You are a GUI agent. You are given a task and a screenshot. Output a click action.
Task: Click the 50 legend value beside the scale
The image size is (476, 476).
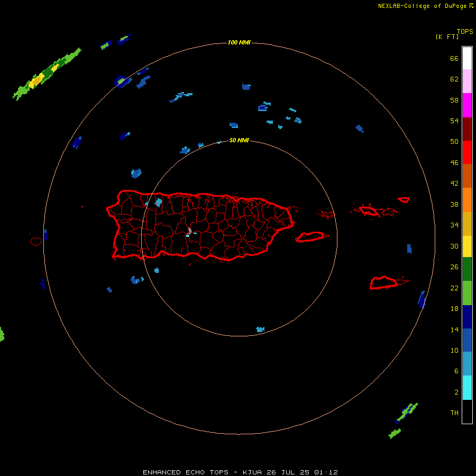tap(454, 141)
